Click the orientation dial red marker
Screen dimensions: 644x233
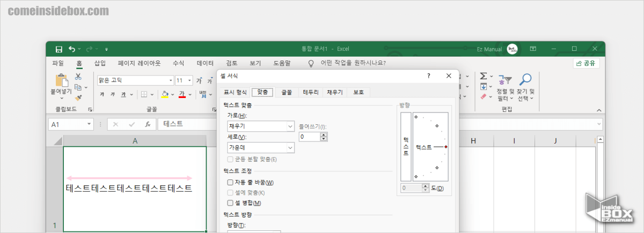click(x=446, y=147)
